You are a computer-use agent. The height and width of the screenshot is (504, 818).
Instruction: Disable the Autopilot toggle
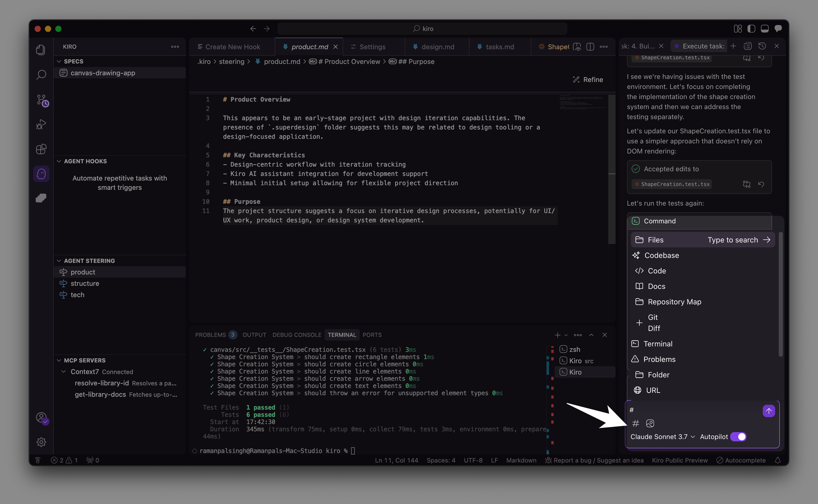pos(738,436)
